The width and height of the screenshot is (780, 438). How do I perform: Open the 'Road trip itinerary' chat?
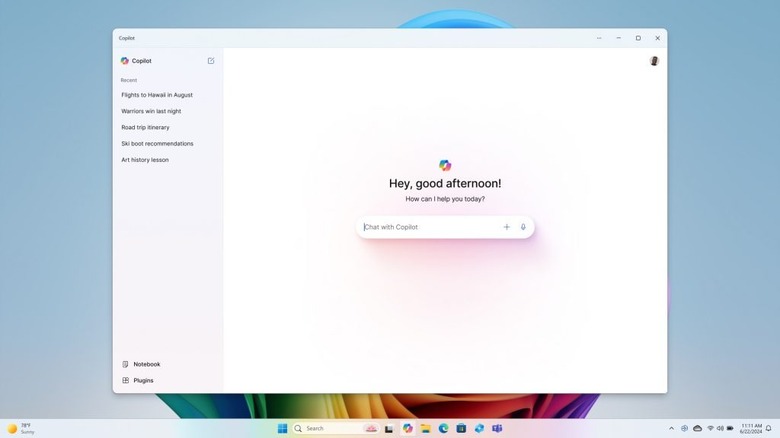click(x=145, y=127)
